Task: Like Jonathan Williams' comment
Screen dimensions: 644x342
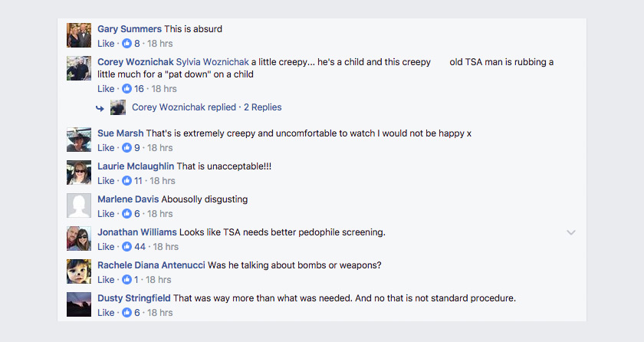Action: click(x=106, y=247)
